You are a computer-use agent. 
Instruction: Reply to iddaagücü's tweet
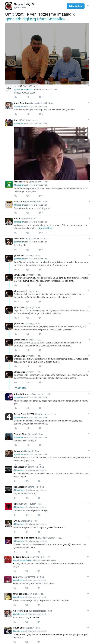pos(15,196)
